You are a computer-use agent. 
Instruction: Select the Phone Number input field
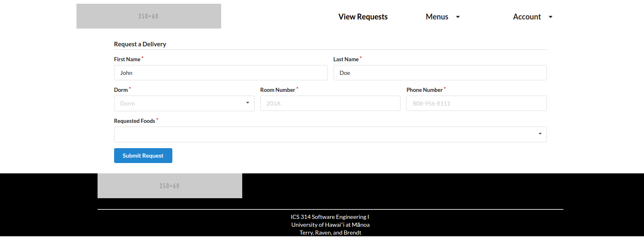pyautogui.click(x=477, y=103)
